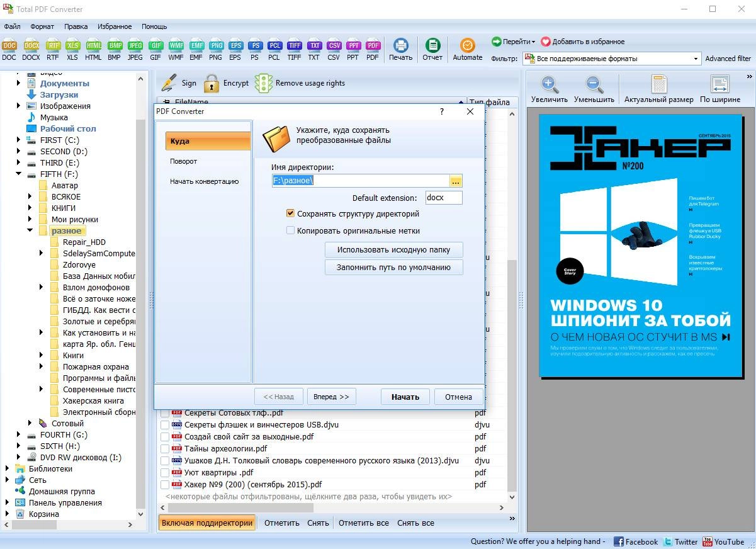
Task: Select the JPEG format icon
Action: (x=135, y=49)
